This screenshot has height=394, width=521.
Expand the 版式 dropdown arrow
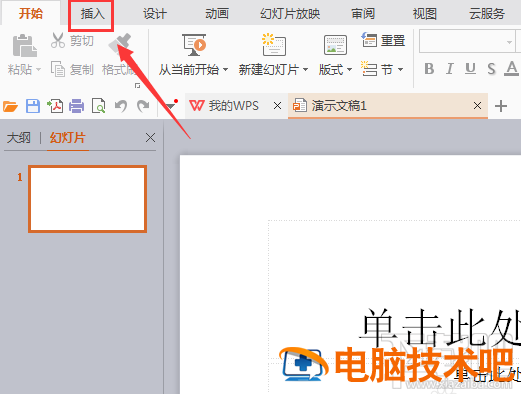point(349,70)
